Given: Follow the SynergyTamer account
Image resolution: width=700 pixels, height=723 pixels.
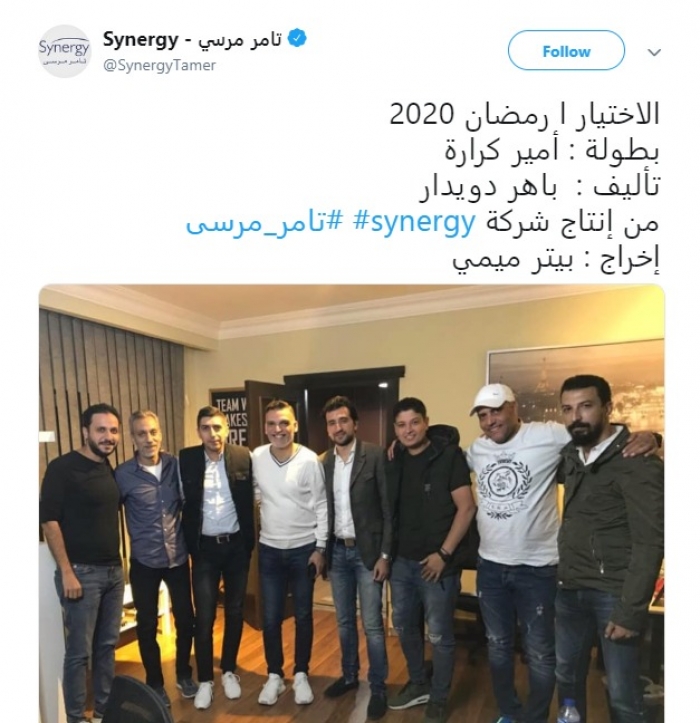Looking at the screenshot, I should click(x=566, y=50).
